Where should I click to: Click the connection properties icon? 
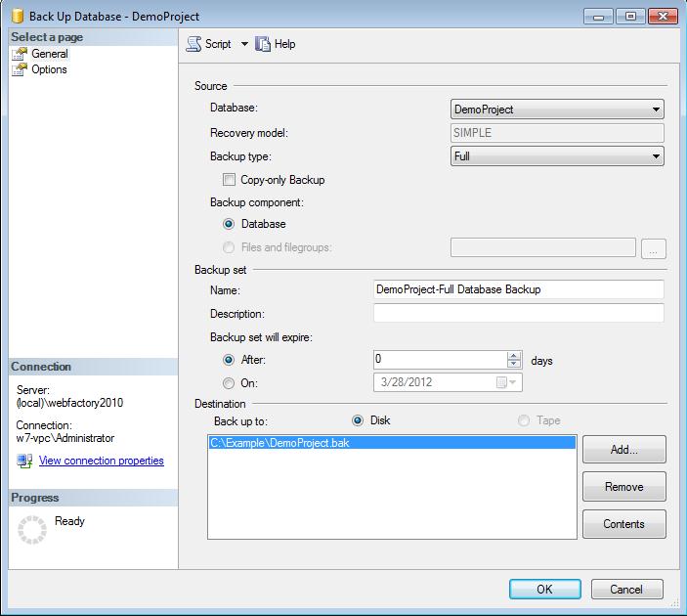pos(24,461)
